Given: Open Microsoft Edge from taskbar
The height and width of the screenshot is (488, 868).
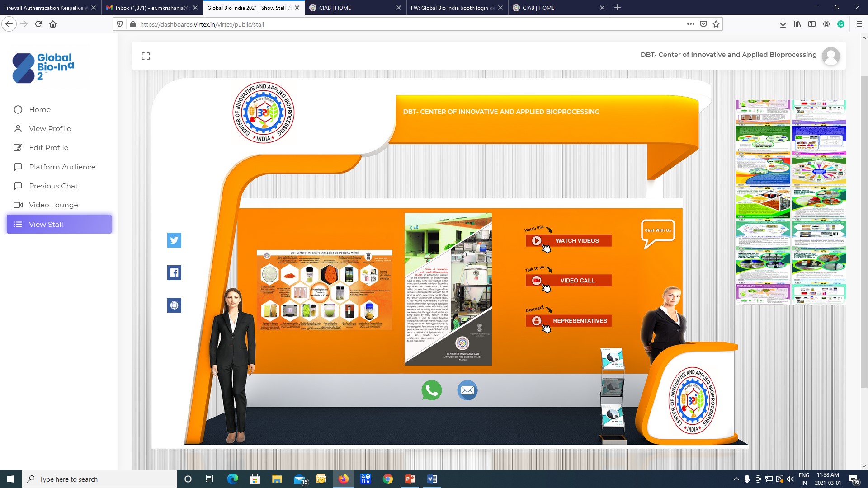Looking at the screenshot, I should (232, 479).
